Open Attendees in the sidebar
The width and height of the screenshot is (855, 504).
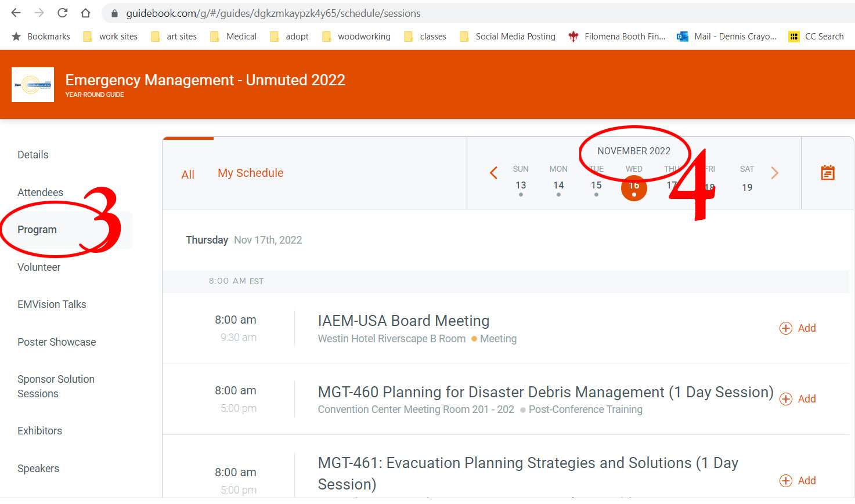(x=40, y=193)
